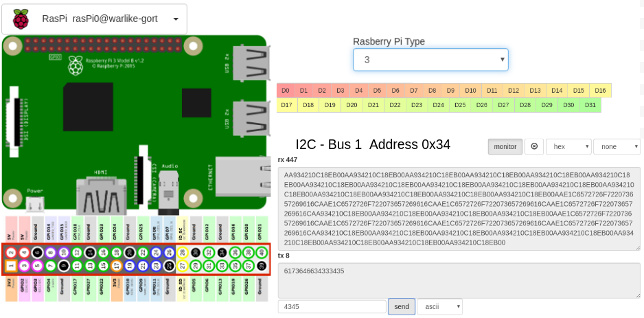
Task: Open the 'none' option dropdown
Action: coord(617,146)
